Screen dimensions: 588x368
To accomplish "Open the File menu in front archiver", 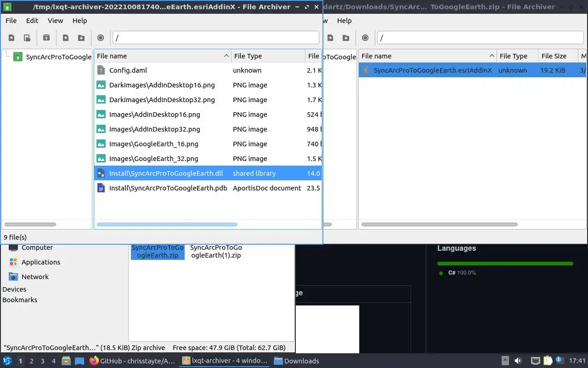I will pyautogui.click(x=11, y=21).
